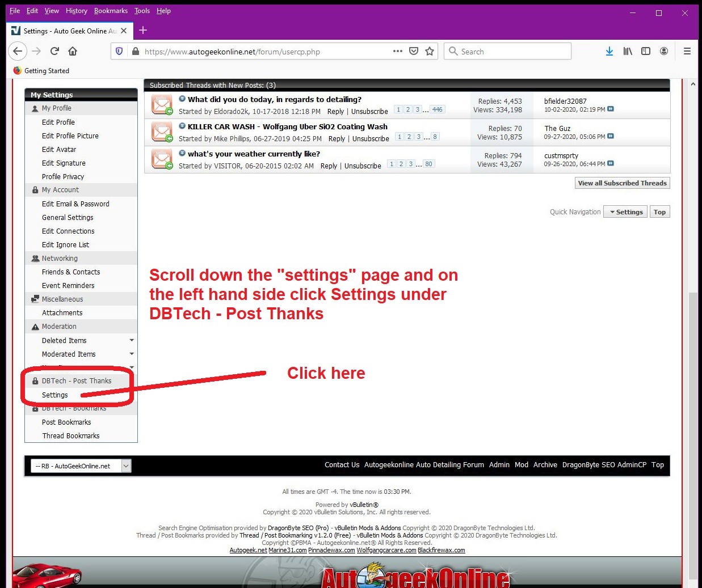
Task: Close the Settings - Auto Geek Online tab
Action: (124, 31)
